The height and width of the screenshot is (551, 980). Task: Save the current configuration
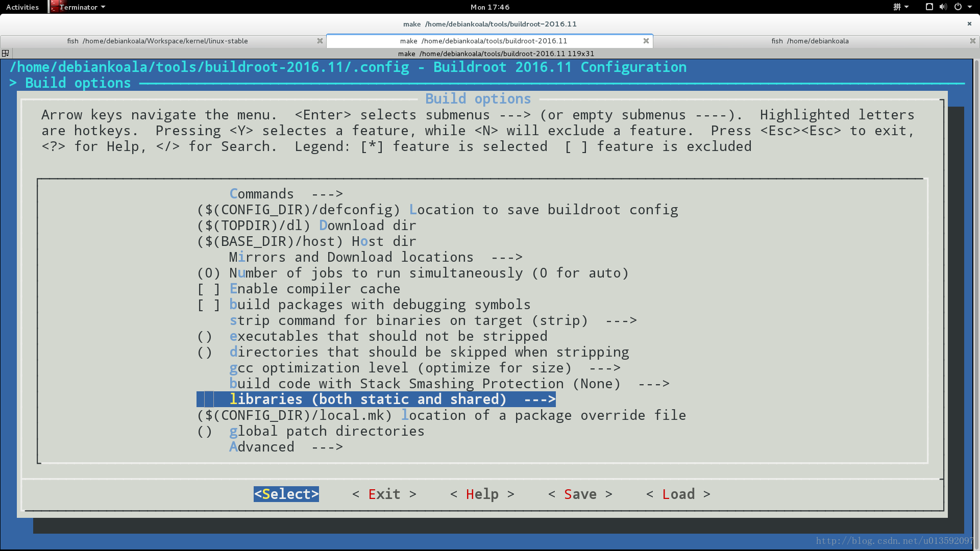(x=581, y=494)
